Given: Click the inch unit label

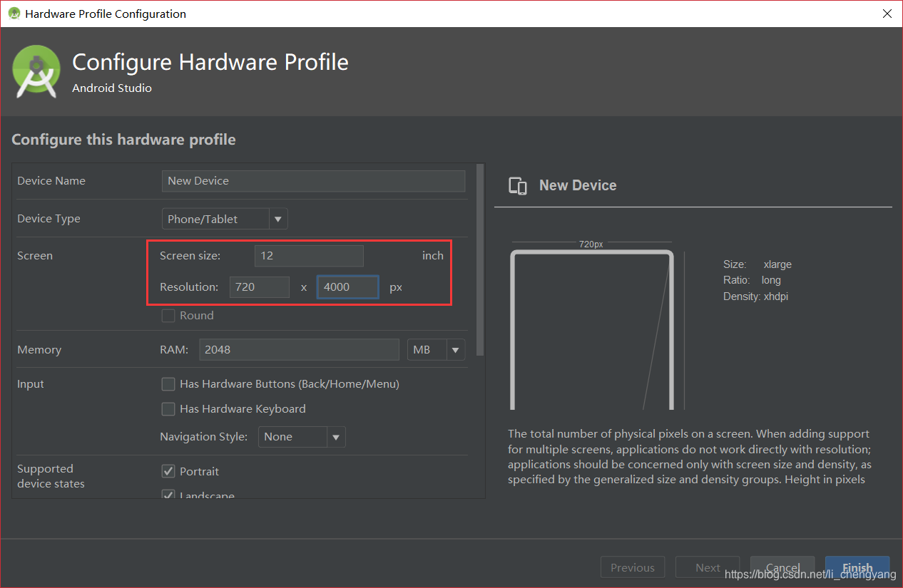Looking at the screenshot, I should 433,256.
